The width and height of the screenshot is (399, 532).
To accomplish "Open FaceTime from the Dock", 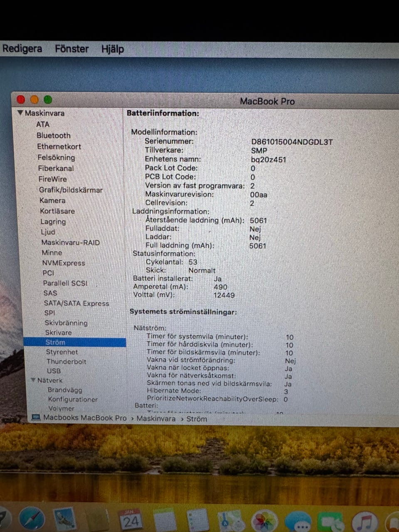I will click(331, 523).
